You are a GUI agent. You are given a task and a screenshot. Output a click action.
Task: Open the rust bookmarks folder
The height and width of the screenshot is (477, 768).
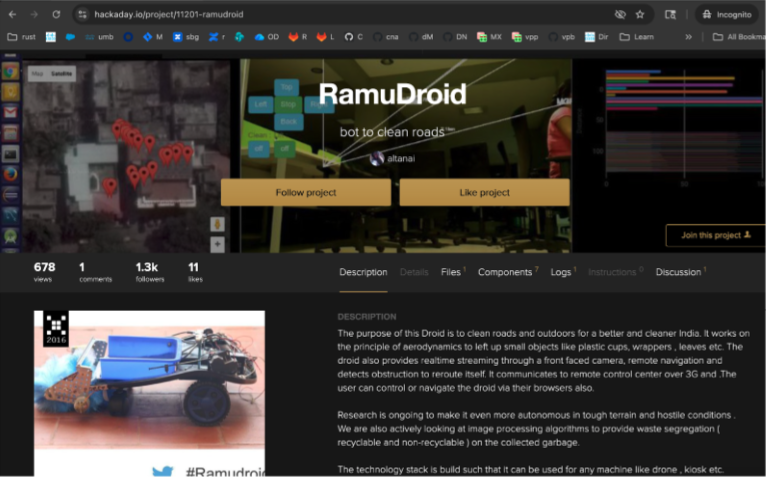[x=22, y=37]
